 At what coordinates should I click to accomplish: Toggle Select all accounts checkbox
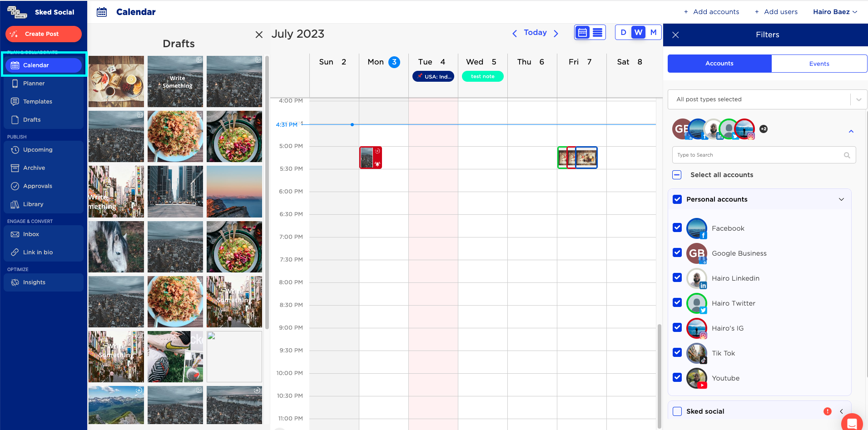tap(677, 175)
